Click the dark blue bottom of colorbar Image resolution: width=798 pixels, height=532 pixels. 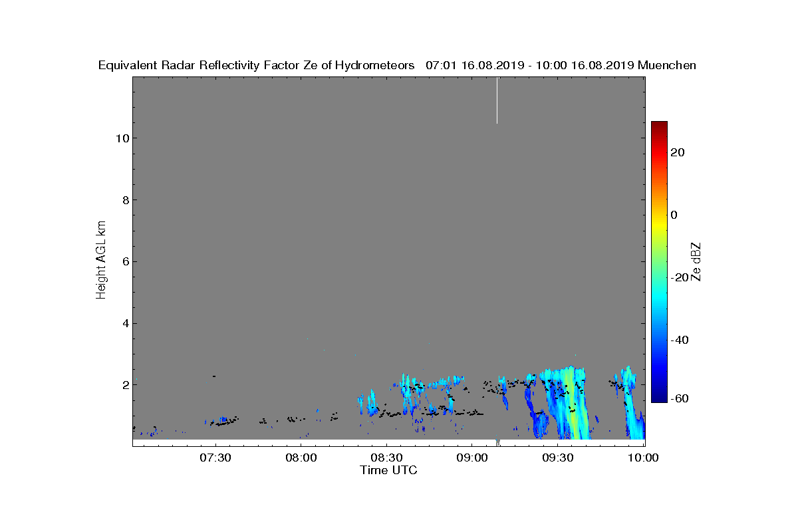coord(659,398)
